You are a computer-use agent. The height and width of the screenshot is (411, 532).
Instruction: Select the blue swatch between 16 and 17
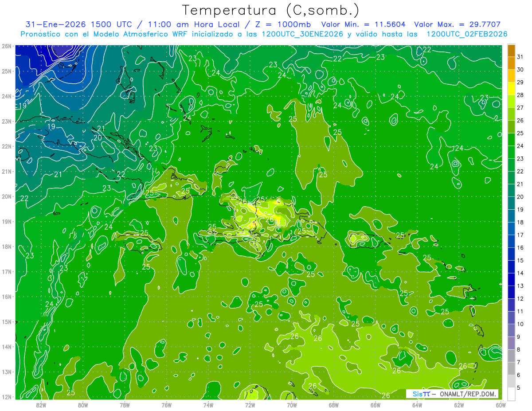511,241
